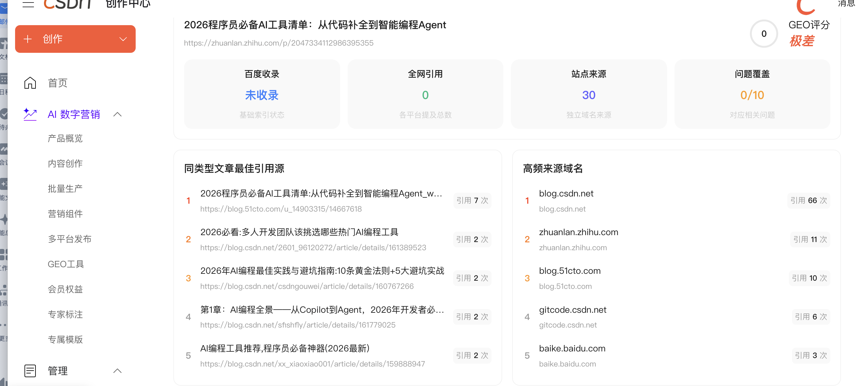Open the csdngouwei article URL
This screenshot has height=386, width=868.
click(307, 286)
